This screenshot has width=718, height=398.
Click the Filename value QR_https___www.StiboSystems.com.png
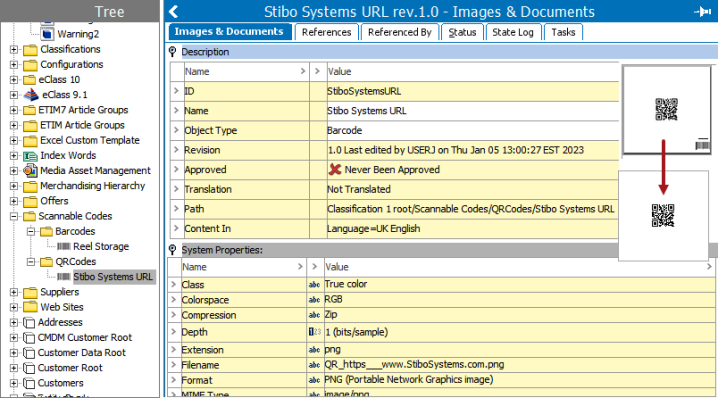[x=414, y=365]
